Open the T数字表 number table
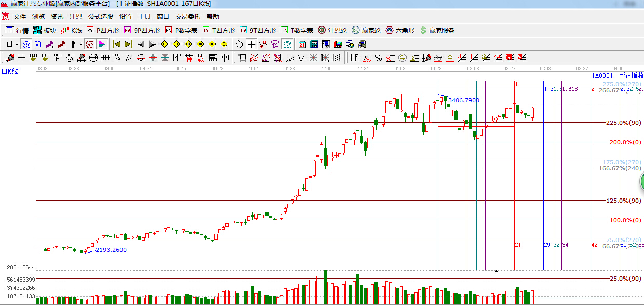The image size is (644, 305). point(297,30)
